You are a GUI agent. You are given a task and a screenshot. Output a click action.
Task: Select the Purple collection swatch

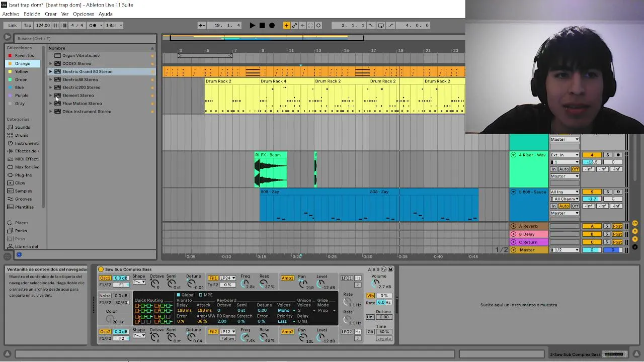point(10,96)
